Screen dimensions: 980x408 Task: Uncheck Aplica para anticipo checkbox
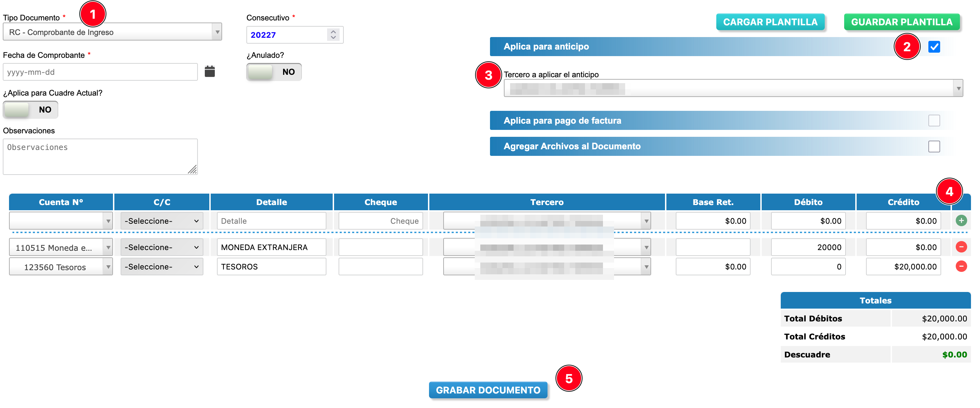point(934,46)
